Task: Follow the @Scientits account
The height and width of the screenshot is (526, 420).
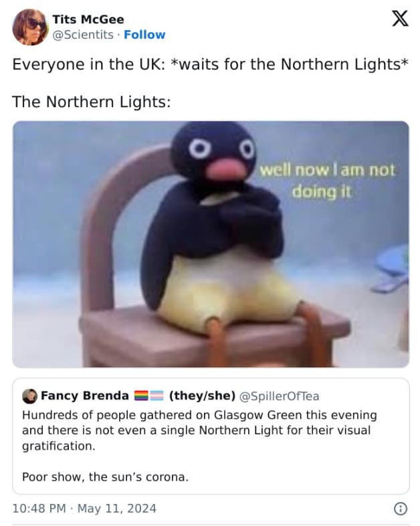Action: pos(144,35)
